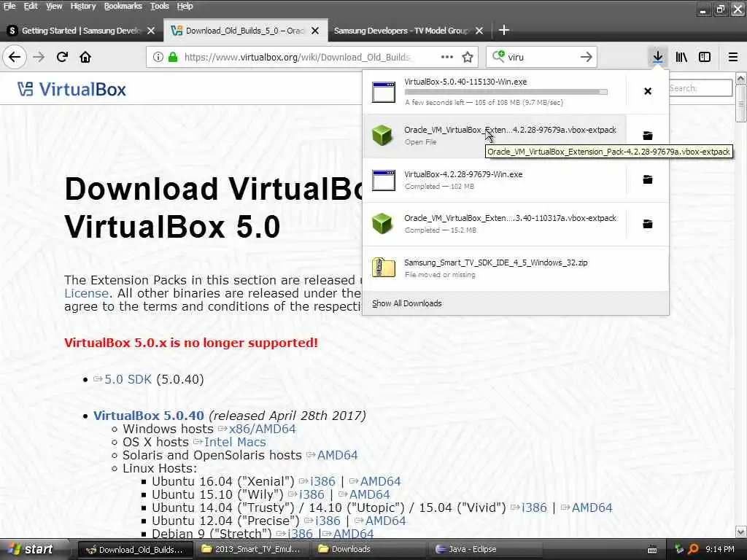Switch to Getting Started Samsung tab
Viewport: 747px width, 560px height.
[x=81, y=31]
